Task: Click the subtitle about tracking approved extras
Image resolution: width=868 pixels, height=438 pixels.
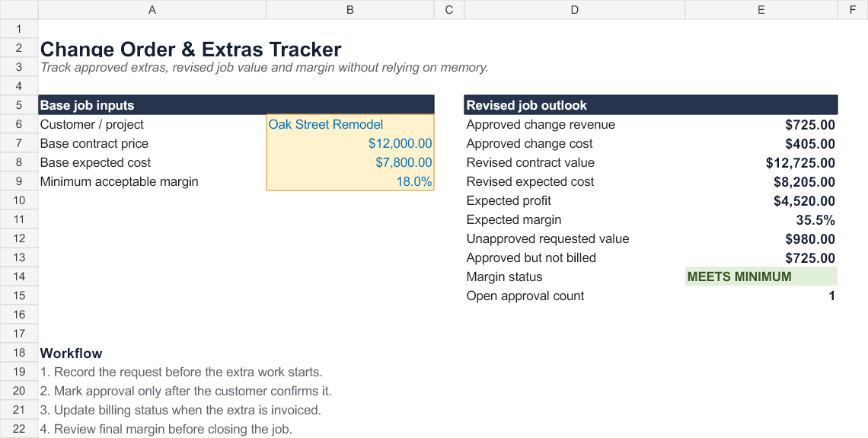Action: coord(264,68)
